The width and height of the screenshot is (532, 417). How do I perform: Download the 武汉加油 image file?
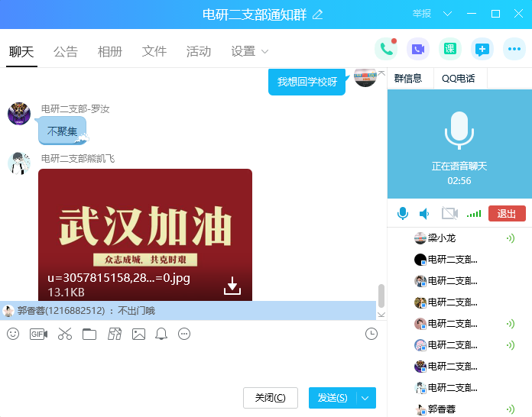pos(232,286)
